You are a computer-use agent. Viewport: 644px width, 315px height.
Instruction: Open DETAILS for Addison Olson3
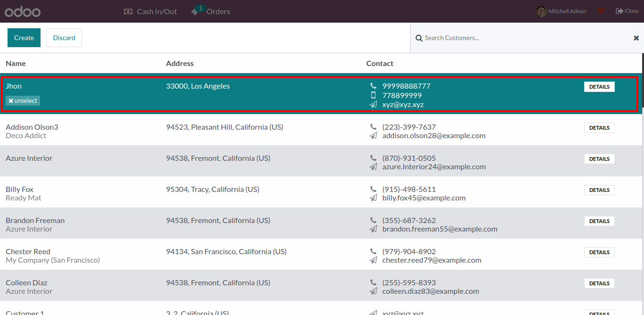click(x=599, y=128)
